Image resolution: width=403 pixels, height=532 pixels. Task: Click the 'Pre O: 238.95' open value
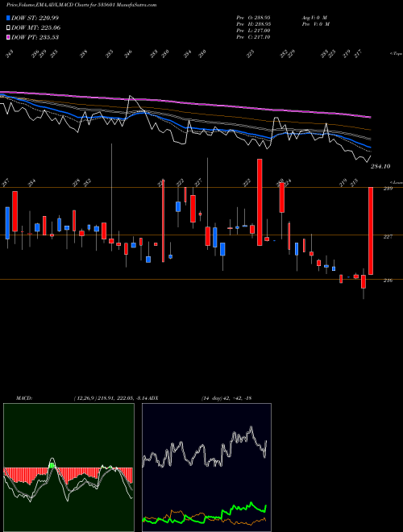253,17
